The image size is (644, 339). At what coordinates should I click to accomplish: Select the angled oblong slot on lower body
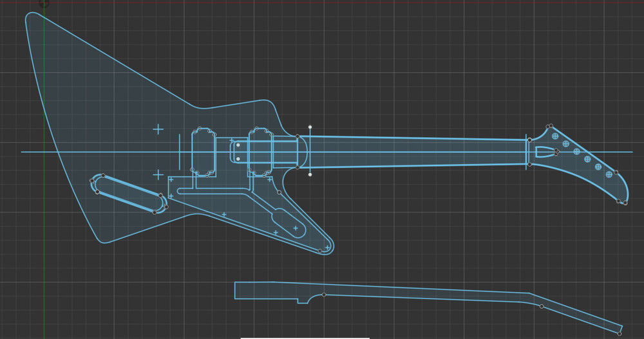click(x=129, y=192)
